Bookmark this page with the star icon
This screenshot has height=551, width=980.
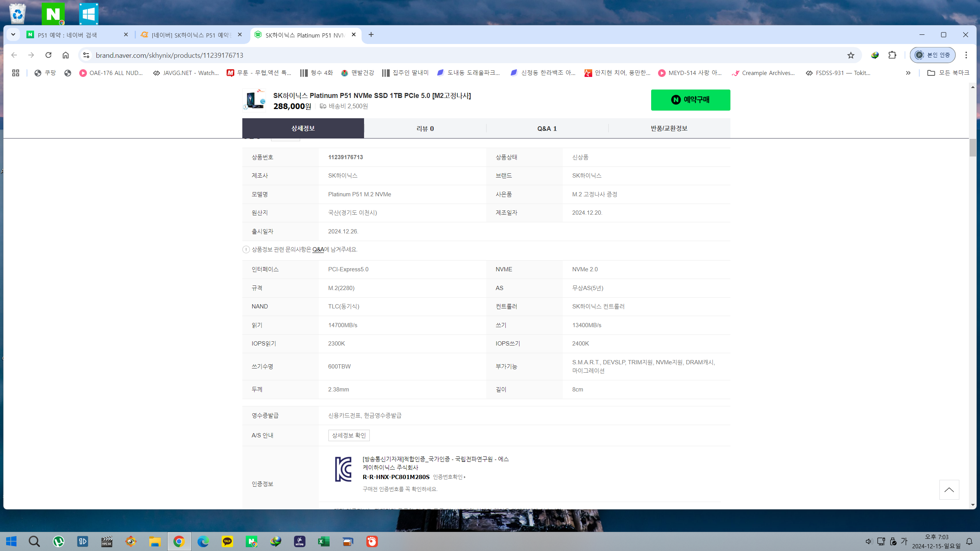pos(851,55)
